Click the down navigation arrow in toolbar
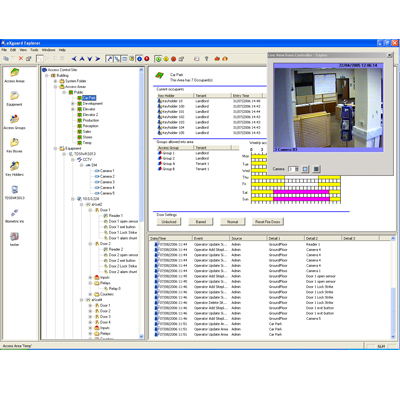The image size is (400, 400). pyautogui.click(x=90, y=59)
